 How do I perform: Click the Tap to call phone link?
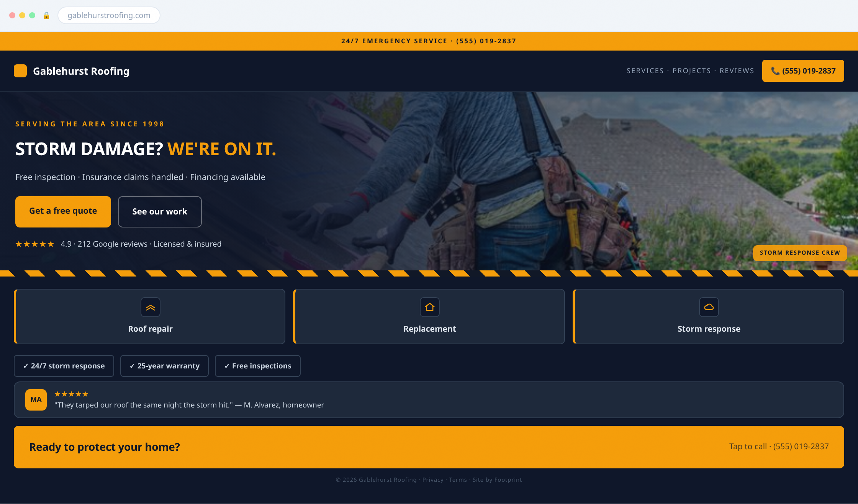tap(779, 447)
